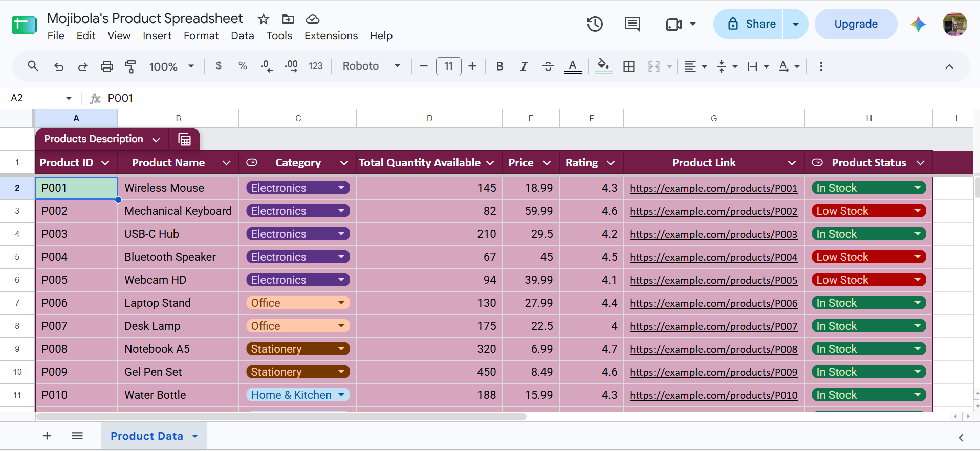Toggle strikethrough formatting
980x451 pixels.
(548, 66)
